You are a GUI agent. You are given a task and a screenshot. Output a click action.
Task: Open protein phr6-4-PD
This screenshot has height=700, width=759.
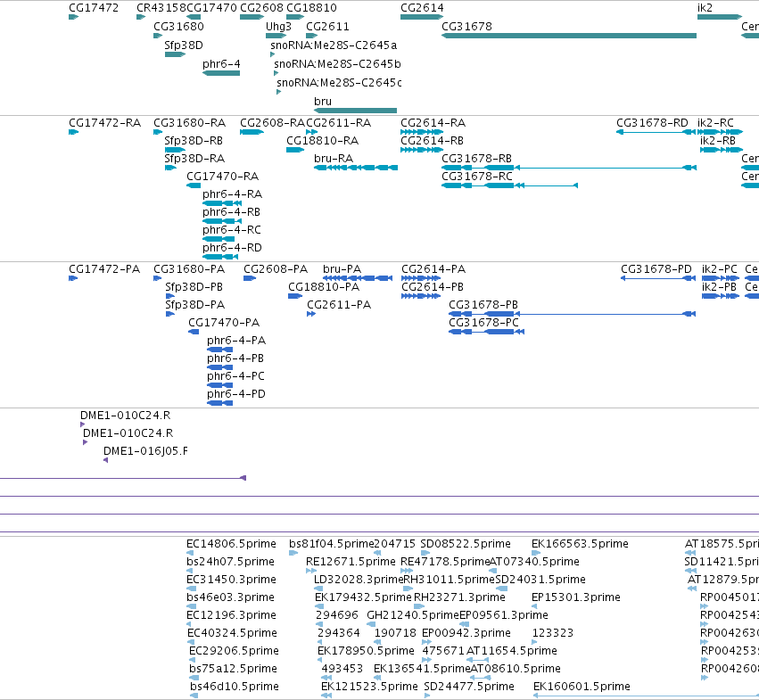pos(236,394)
